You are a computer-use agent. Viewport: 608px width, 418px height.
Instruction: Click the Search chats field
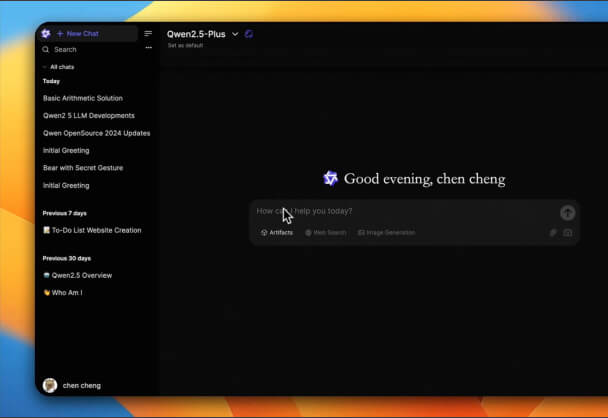pos(65,50)
